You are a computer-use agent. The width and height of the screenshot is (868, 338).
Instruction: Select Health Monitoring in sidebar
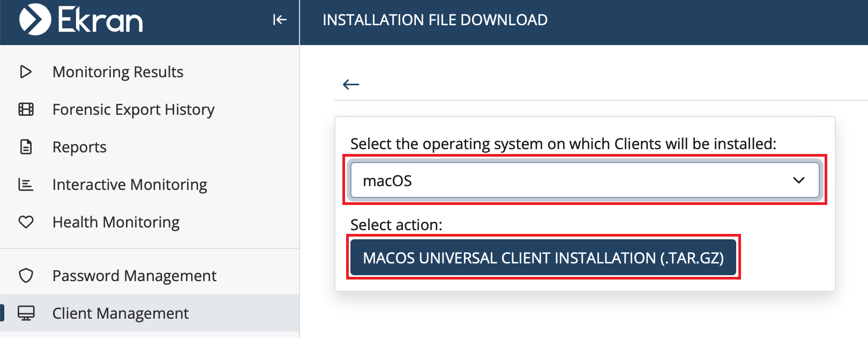(x=116, y=222)
